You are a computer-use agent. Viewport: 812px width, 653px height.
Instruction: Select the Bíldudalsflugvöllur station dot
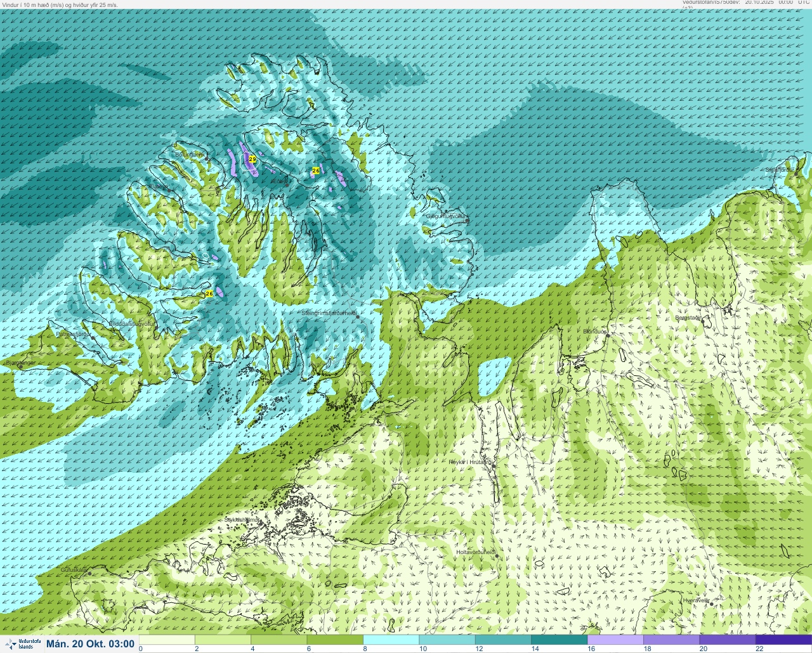pyautogui.click(x=157, y=327)
